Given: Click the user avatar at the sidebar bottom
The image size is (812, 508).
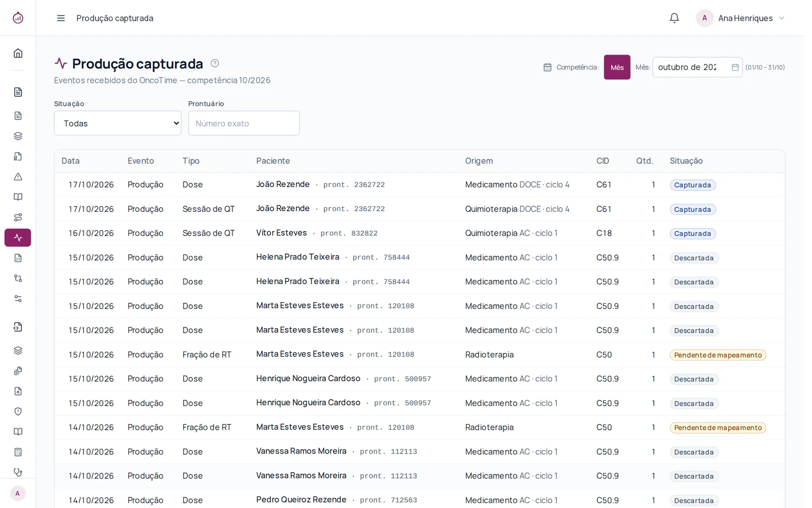Looking at the screenshot, I should pos(18,493).
